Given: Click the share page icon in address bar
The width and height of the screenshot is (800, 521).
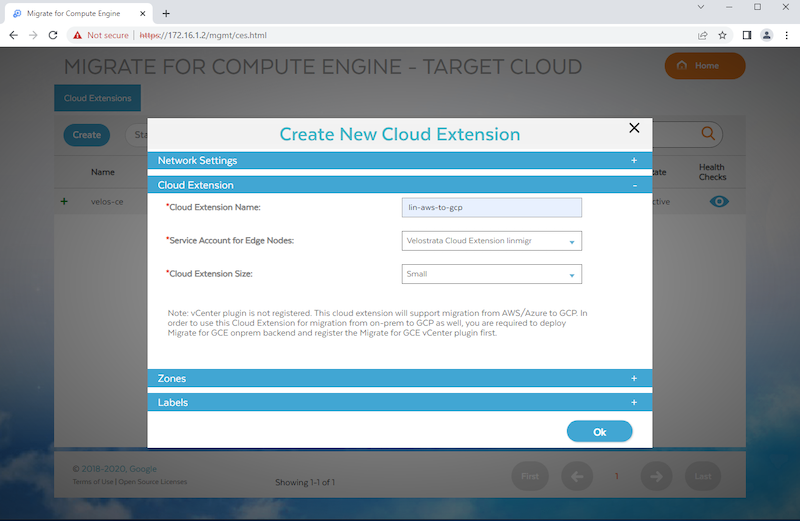Looking at the screenshot, I should 703,35.
